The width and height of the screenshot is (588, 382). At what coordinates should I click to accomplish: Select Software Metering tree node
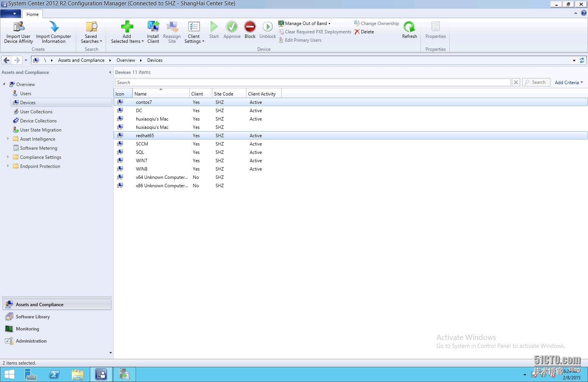click(39, 148)
